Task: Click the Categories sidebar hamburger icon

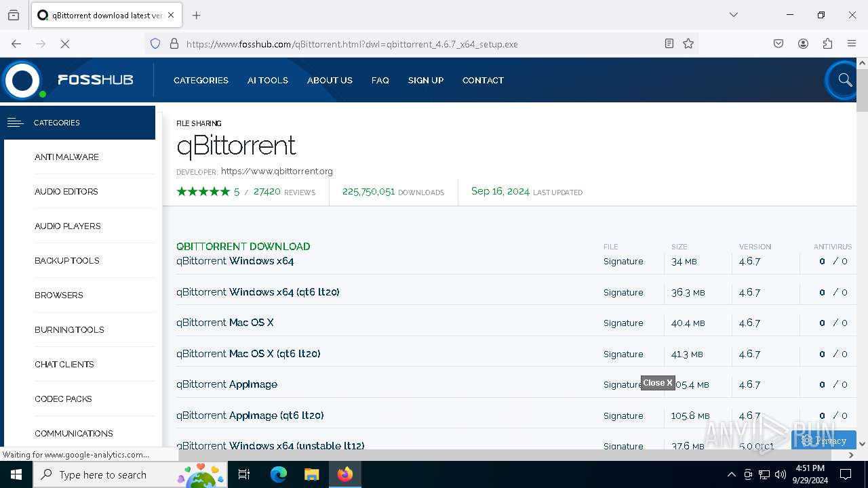Action: [15, 123]
